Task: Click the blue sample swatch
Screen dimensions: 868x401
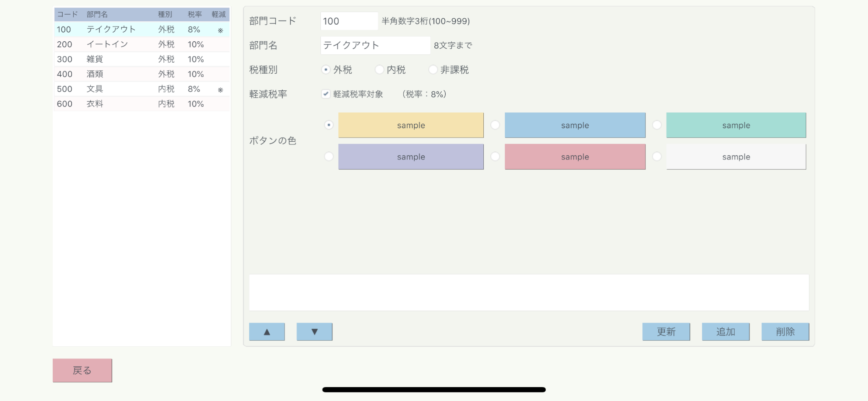Action: pyautogui.click(x=575, y=125)
